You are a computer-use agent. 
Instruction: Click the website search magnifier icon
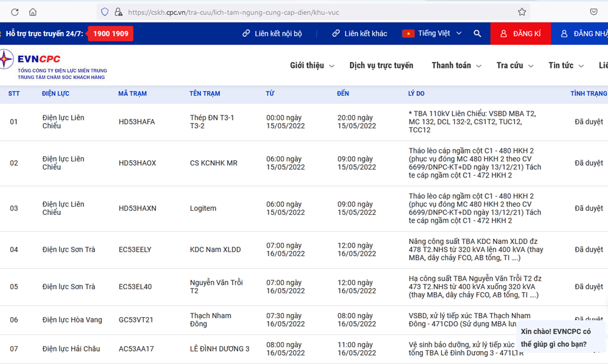coord(477,34)
